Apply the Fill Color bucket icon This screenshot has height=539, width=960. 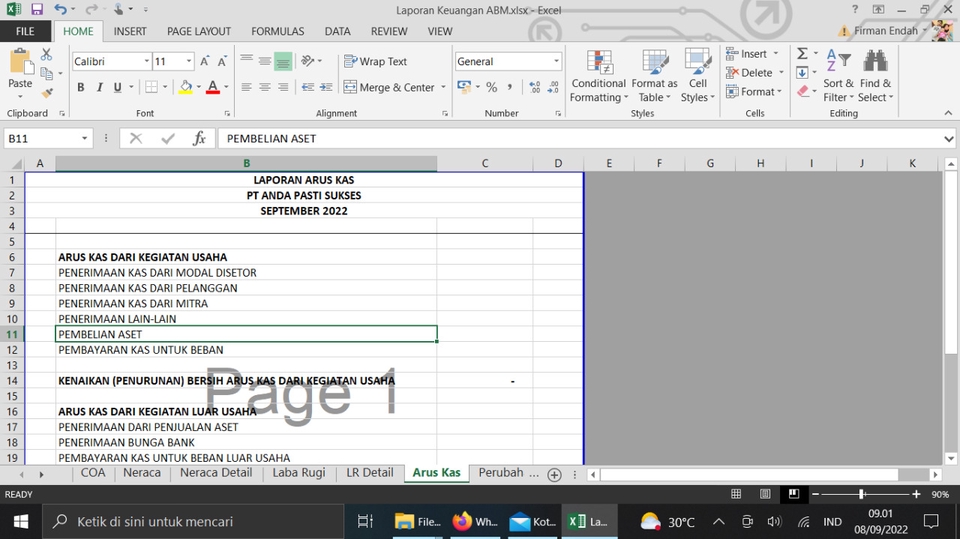click(186, 87)
